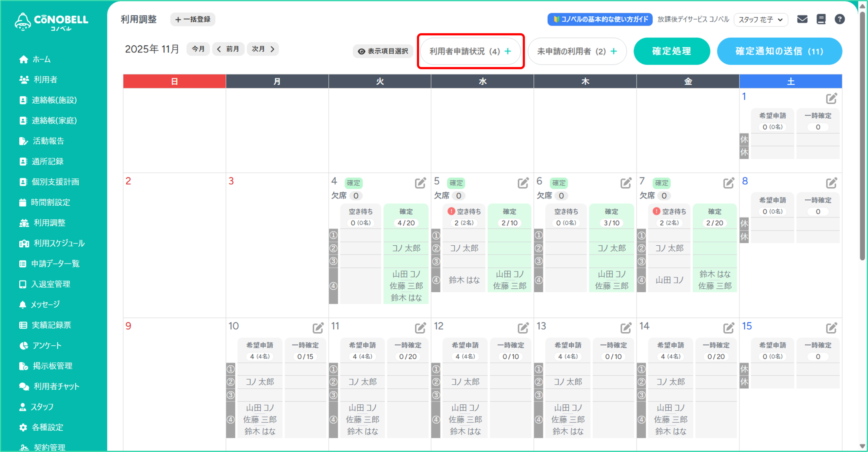Click the 一括登録 bulk register button

tap(193, 19)
